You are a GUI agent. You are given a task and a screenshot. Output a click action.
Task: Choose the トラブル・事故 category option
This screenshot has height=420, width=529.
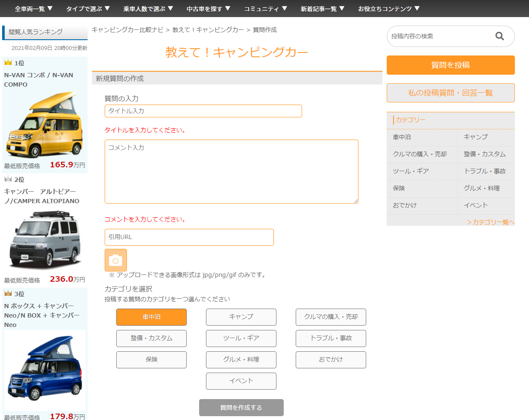coord(331,338)
